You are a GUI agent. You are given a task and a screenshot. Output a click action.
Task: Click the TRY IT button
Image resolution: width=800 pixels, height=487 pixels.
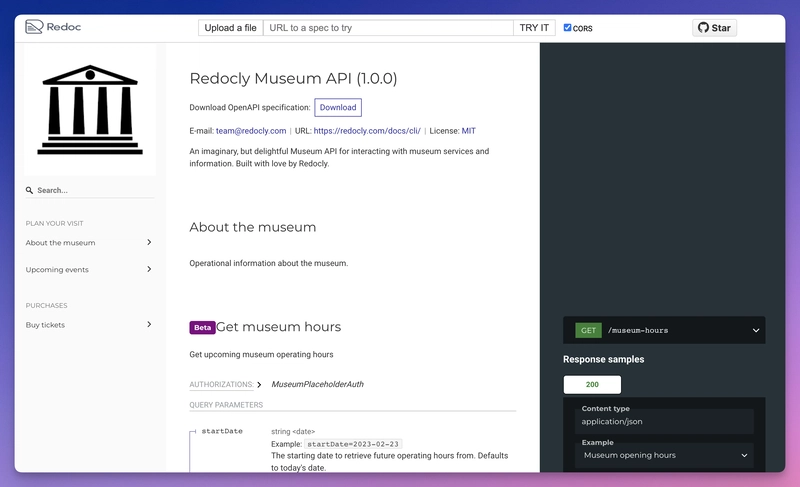pos(534,28)
